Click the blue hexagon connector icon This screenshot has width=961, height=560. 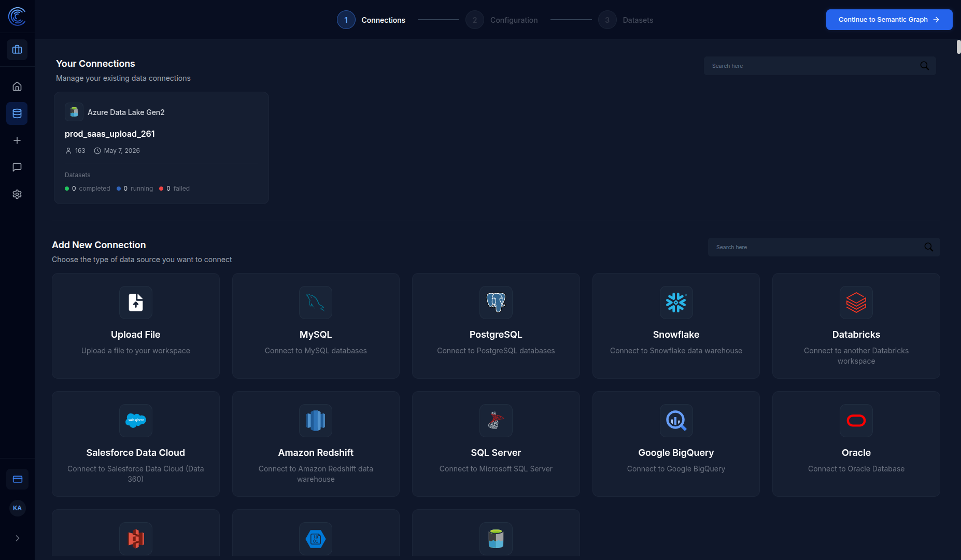pos(316,539)
